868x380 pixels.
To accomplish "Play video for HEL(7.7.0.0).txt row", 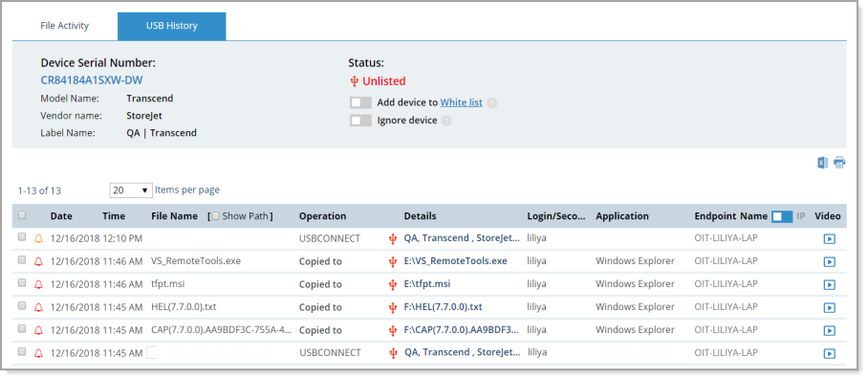I will [829, 308].
